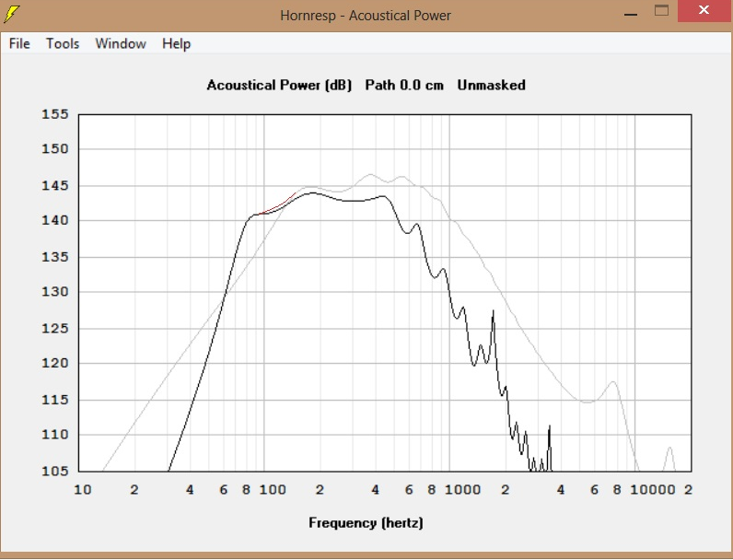This screenshot has height=560, width=733.
Task: Click the 1000 frequency axis label
Action: 462,490
